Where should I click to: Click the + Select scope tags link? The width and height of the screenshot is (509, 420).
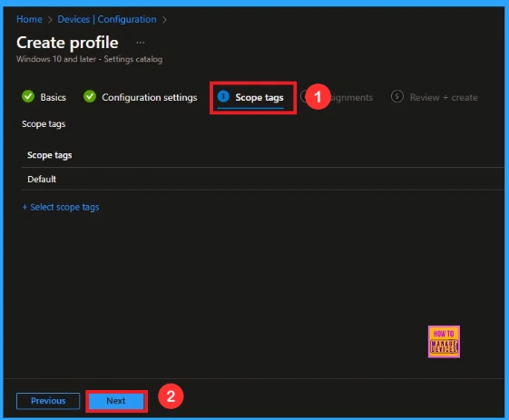61,207
